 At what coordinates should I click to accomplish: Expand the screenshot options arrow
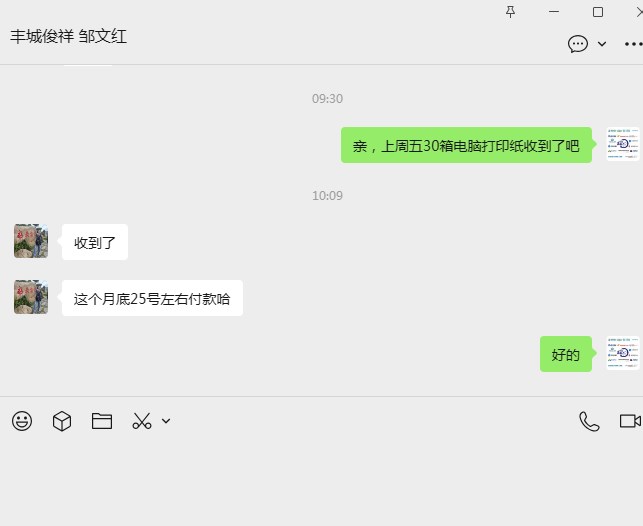pyautogui.click(x=166, y=421)
